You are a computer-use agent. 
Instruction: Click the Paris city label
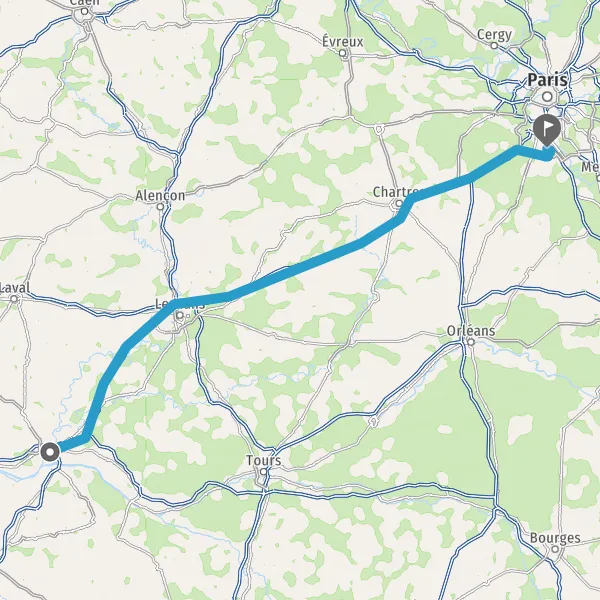[548, 80]
